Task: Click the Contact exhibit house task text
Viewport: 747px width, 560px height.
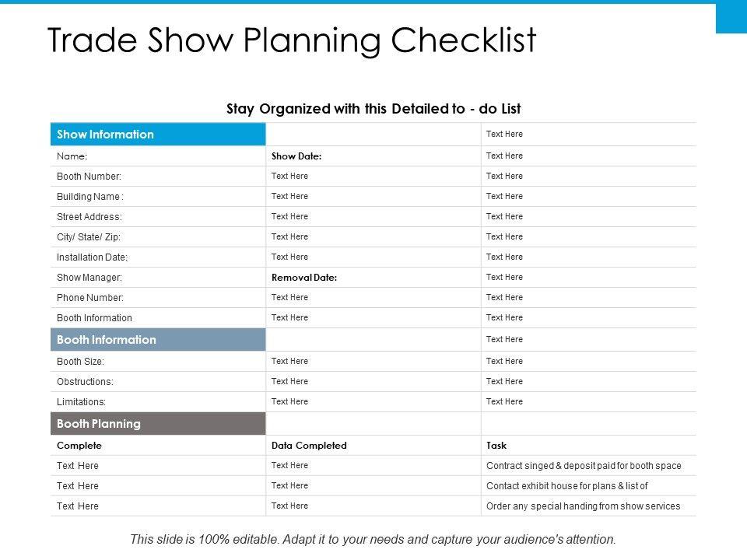Action: [x=566, y=486]
